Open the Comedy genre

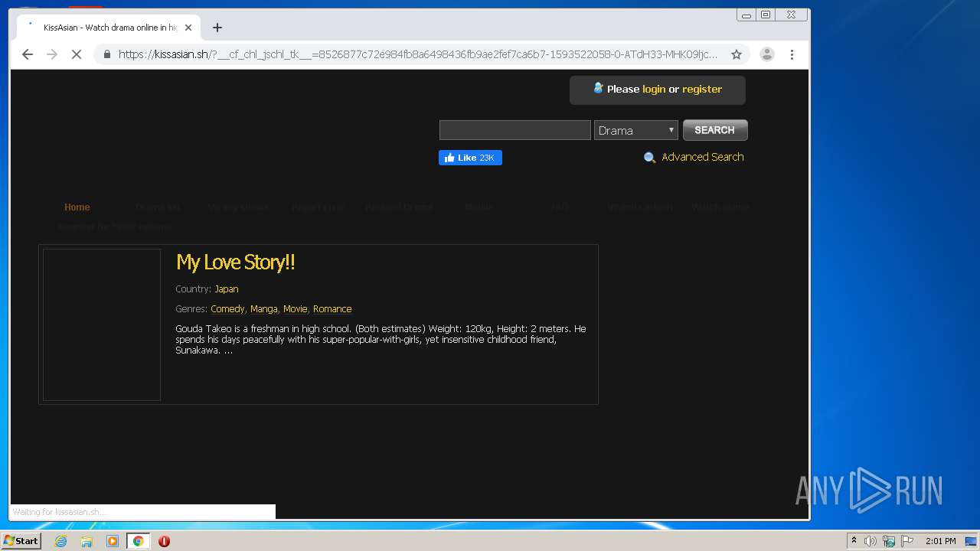point(227,309)
